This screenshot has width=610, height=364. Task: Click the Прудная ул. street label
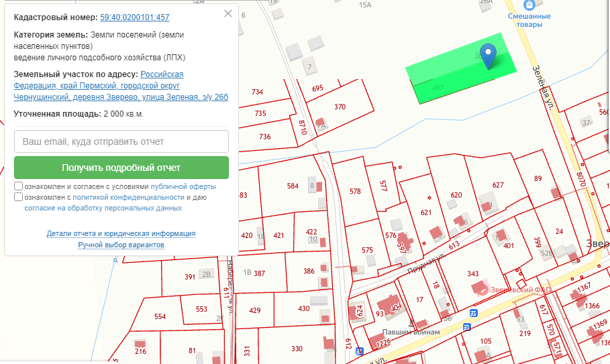tap(426, 265)
